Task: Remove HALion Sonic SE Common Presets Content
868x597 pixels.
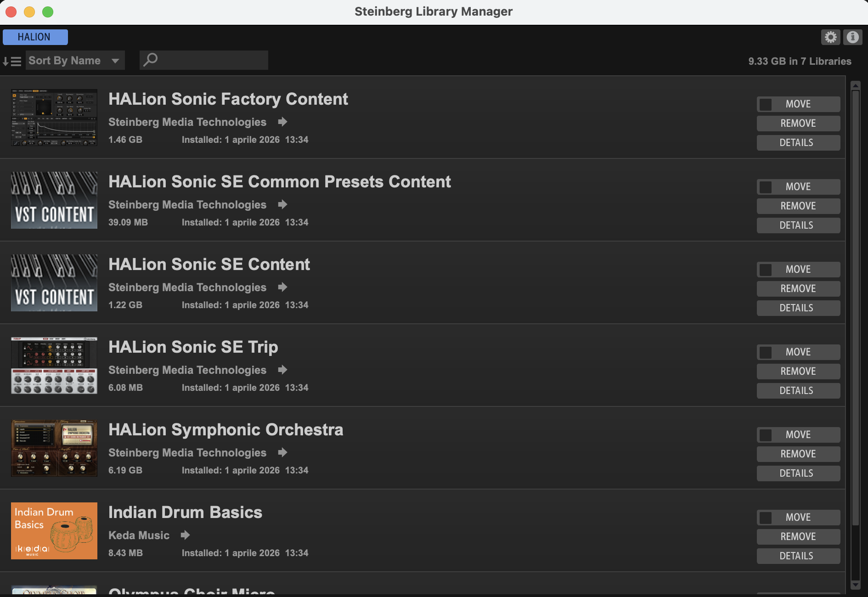Action: pyautogui.click(x=798, y=206)
